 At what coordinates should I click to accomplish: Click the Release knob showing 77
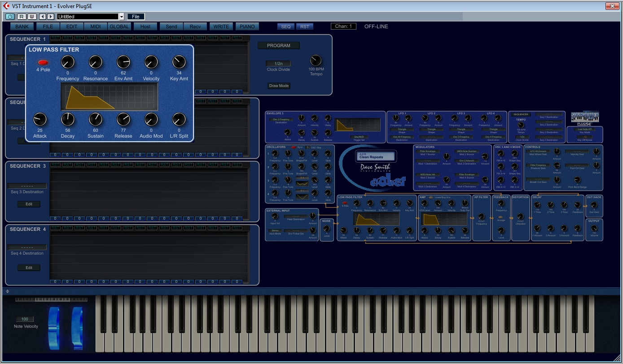point(123,119)
